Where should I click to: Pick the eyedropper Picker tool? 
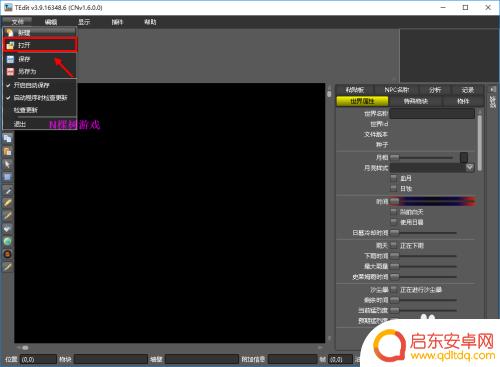(8, 190)
